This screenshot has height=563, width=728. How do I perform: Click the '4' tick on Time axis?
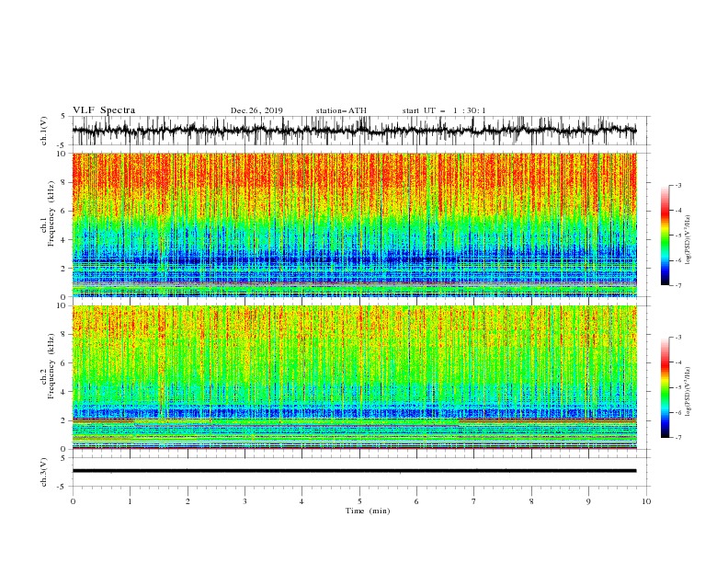point(301,501)
